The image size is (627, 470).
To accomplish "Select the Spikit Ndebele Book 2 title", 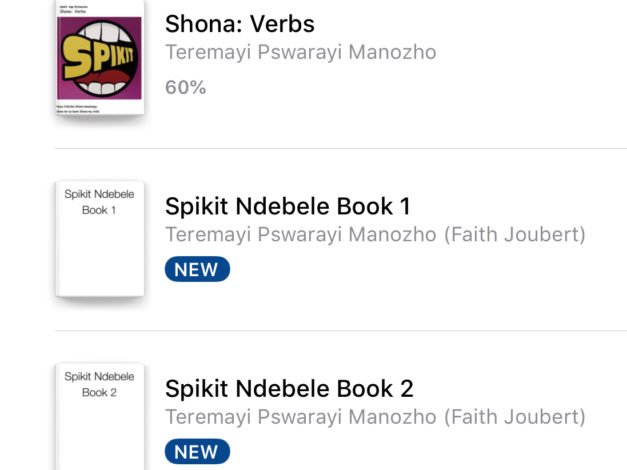I will (288, 388).
